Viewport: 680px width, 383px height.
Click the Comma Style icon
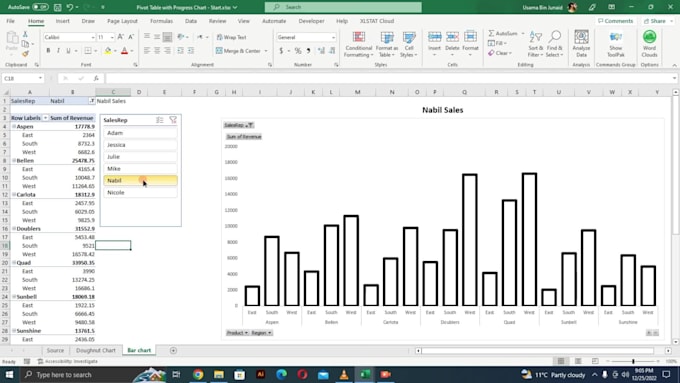tap(308, 51)
